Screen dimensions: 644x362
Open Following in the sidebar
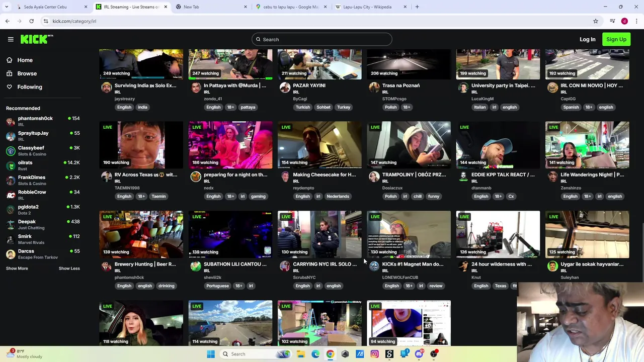pyautogui.click(x=30, y=87)
